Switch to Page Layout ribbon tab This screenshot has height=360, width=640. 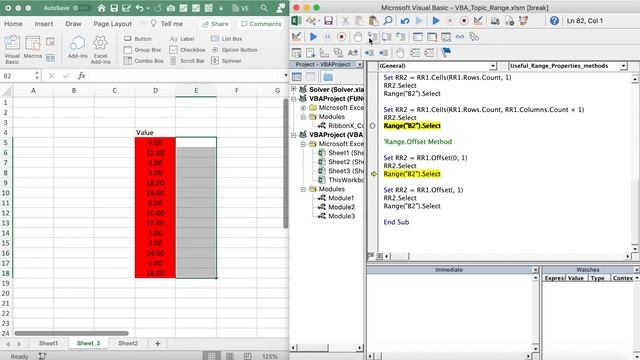[113, 24]
